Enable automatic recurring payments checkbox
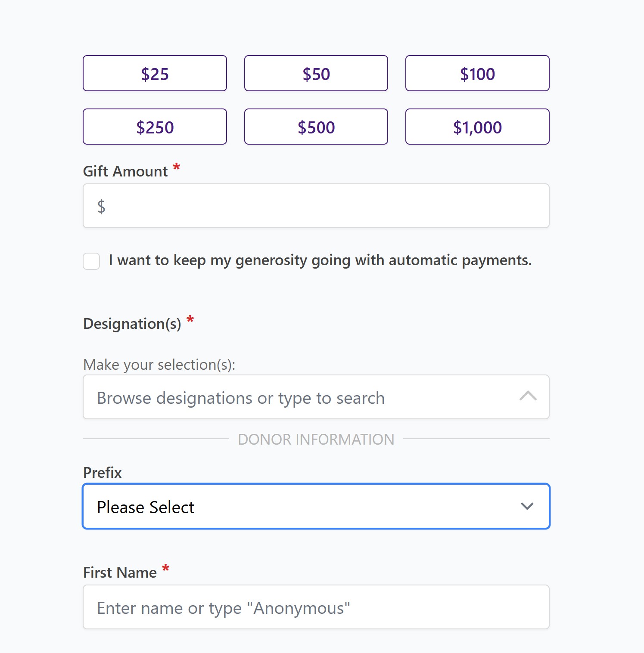Screen dimensions: 644x653 pos(91,261)
